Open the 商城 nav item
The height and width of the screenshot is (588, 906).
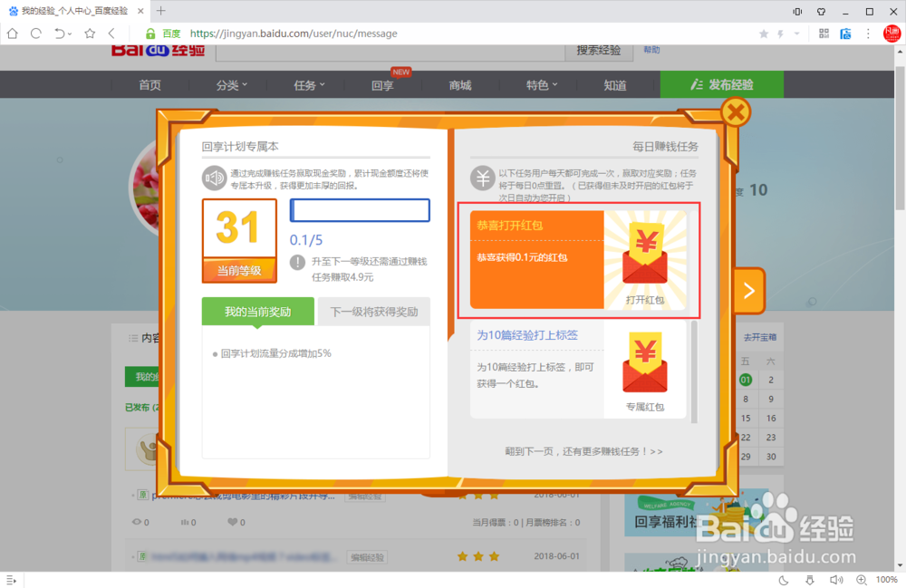(x=460, y=85)
